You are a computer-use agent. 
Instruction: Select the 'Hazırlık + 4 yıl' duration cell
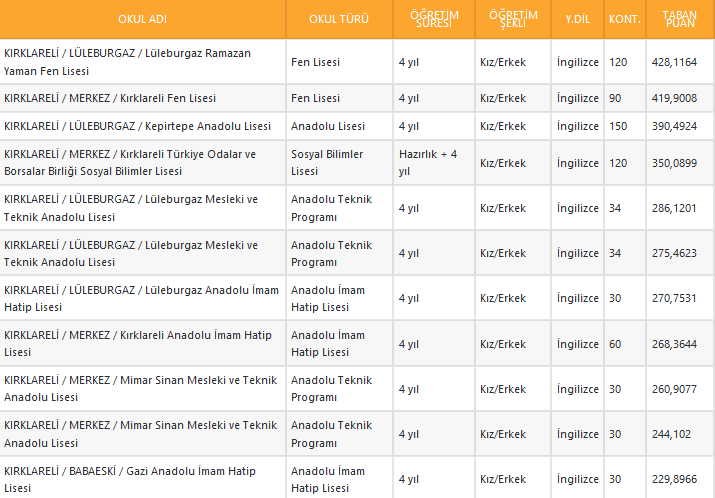pyautogui.click(x=427, y=163)
